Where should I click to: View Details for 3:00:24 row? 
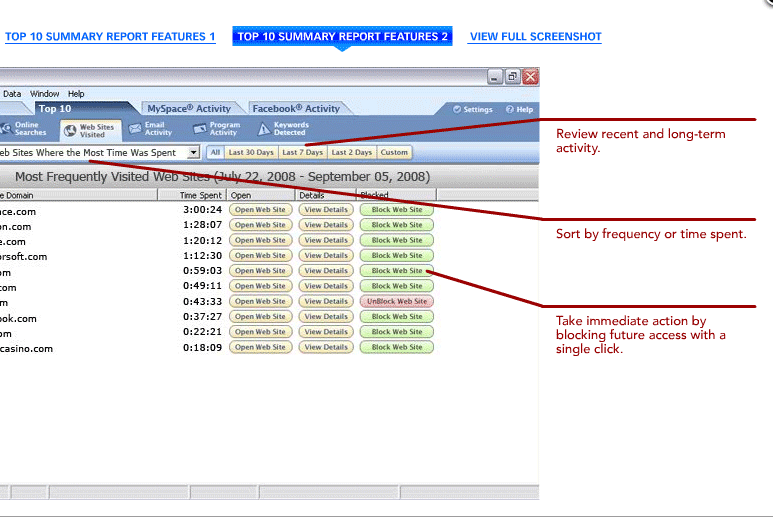[326, 209]
